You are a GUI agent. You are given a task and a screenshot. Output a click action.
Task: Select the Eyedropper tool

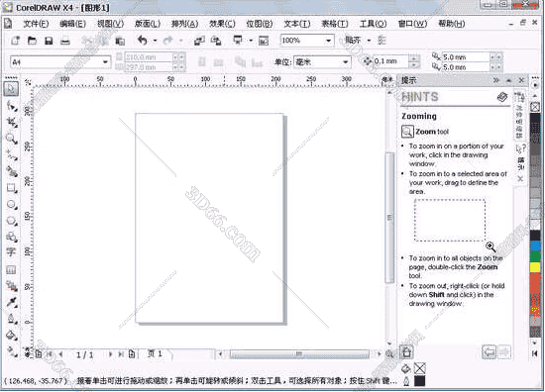coord(12,303)
